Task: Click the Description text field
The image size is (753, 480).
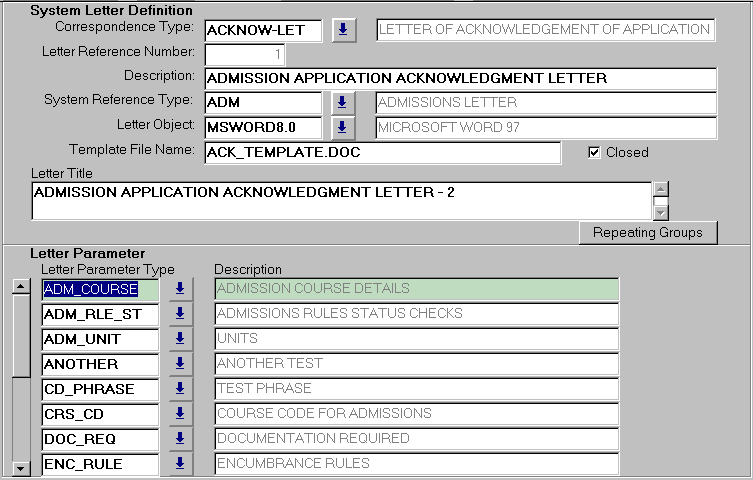Action: pyautogui.click(x=460, y=78)
